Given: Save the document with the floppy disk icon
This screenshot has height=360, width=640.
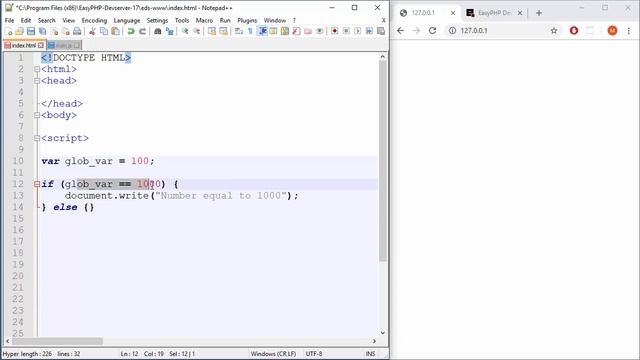Looking at the screenshot, I should click(x=31, y=31).
